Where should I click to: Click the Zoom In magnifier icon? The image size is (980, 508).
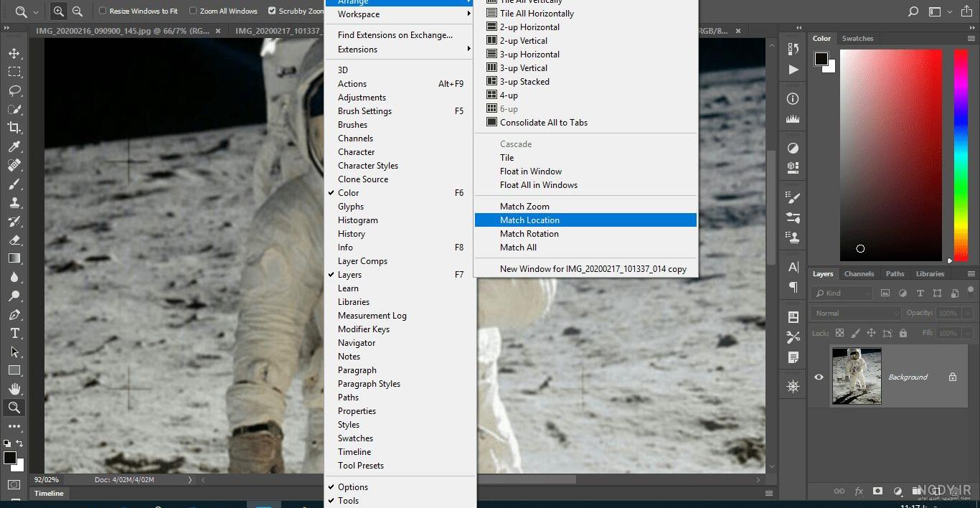pyautogui.click(x=59, y=11)
